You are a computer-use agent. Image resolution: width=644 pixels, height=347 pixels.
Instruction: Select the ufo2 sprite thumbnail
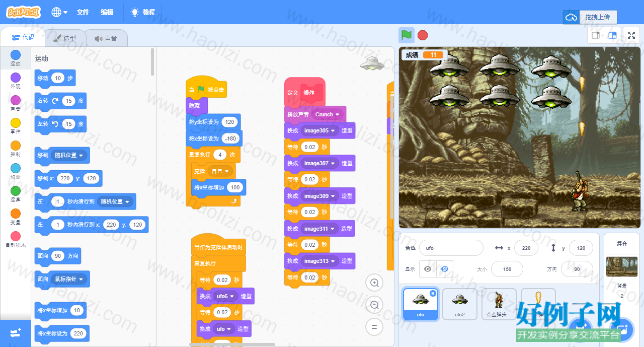pyautogui.click(x=460, y=304)
